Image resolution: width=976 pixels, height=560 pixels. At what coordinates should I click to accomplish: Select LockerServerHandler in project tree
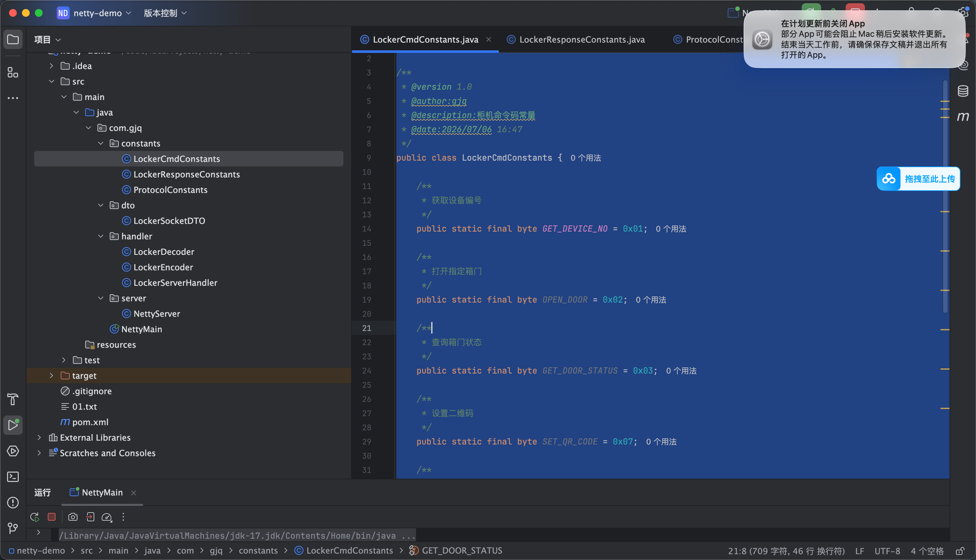[176, 283]
